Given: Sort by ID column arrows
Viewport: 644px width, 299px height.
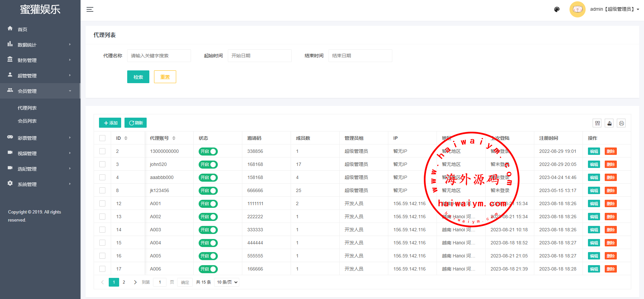Looking at the screenshot, I should [126, 138].
